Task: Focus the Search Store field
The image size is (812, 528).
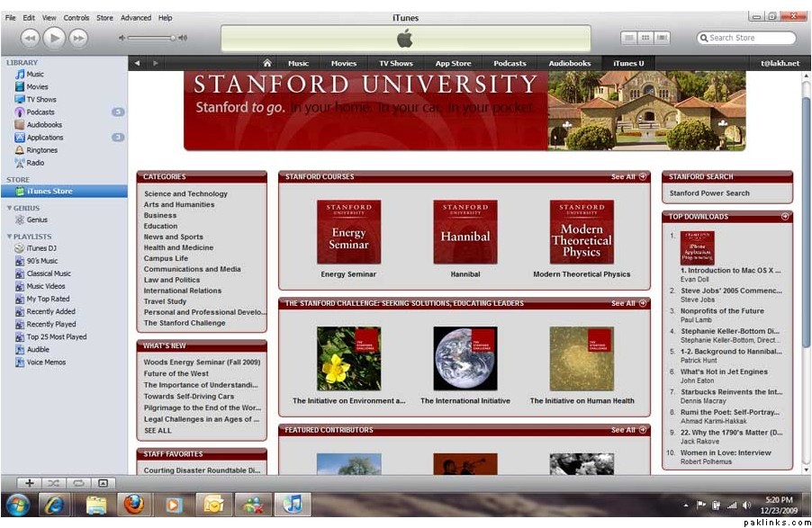Action: click(x=746, y=38)
